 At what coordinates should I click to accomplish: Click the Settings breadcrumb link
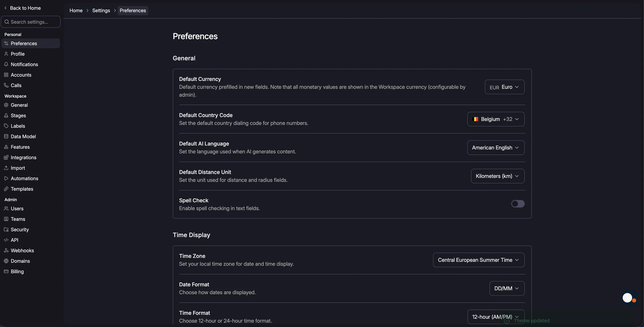[x=101, y=10]
